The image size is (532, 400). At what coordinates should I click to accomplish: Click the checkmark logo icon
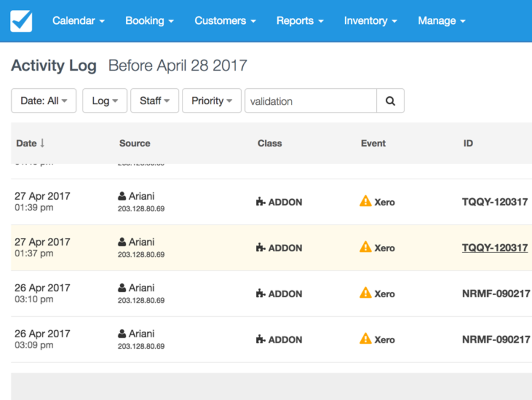point(21,21)
